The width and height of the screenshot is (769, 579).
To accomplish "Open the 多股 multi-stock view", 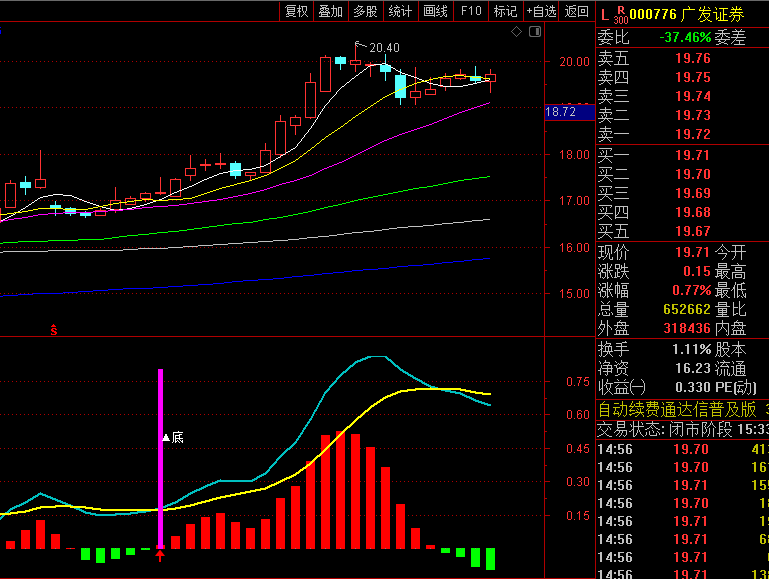I will click(365, 11).
